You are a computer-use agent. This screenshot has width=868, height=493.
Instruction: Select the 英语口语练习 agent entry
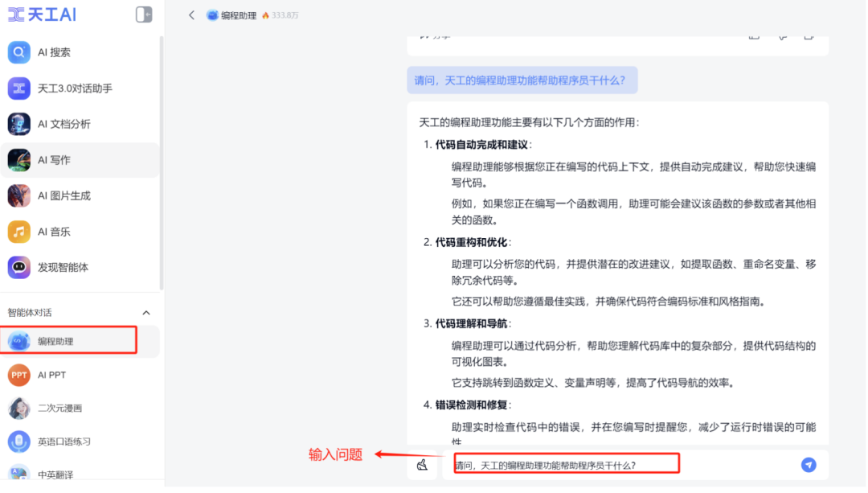point(18,441)
